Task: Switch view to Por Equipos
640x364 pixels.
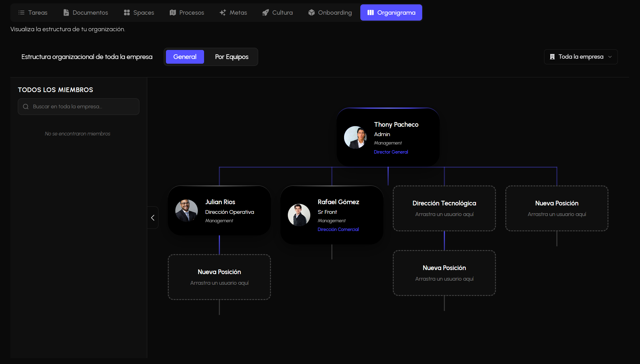Action: click(x=232, y=57)
